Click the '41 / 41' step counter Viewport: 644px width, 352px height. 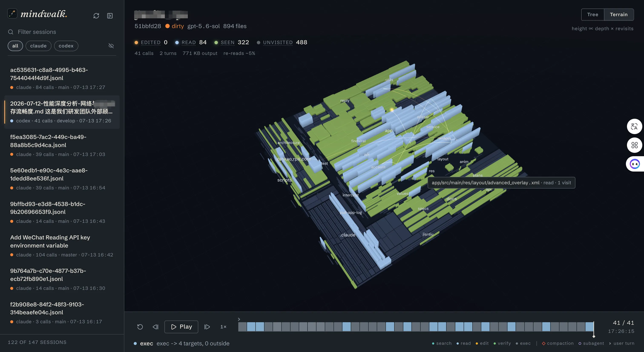coord(624,323)
